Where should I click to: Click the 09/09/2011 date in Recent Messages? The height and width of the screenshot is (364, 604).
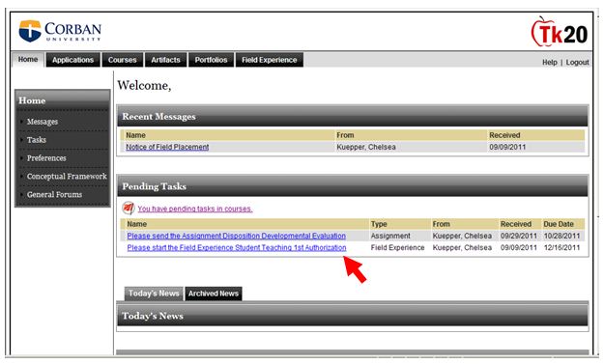(507, 147)
